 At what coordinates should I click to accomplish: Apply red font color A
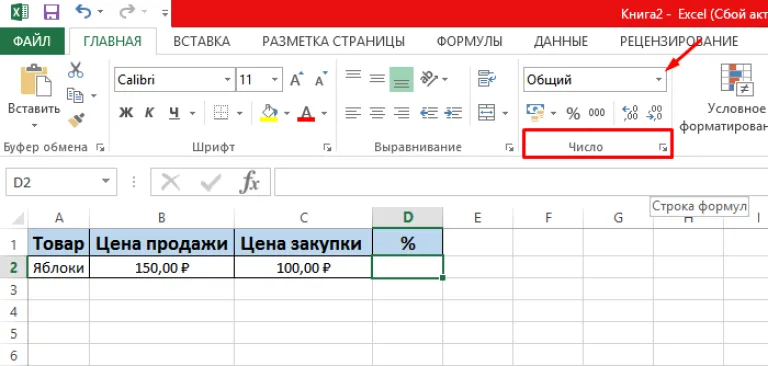point(306,113)
